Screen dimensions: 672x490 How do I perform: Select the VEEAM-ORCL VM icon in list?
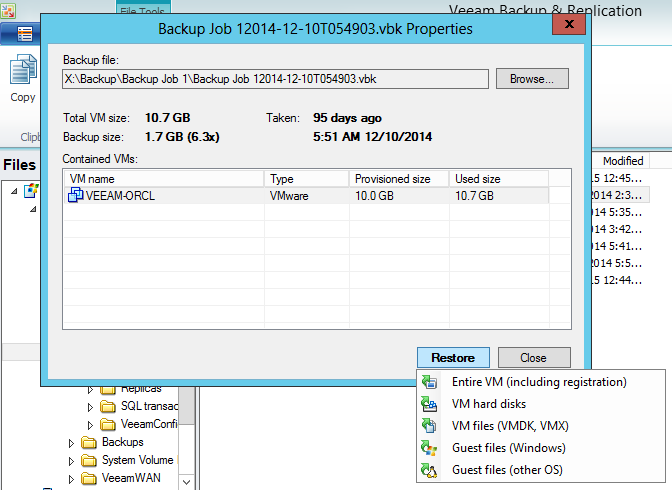click(75, 195)
